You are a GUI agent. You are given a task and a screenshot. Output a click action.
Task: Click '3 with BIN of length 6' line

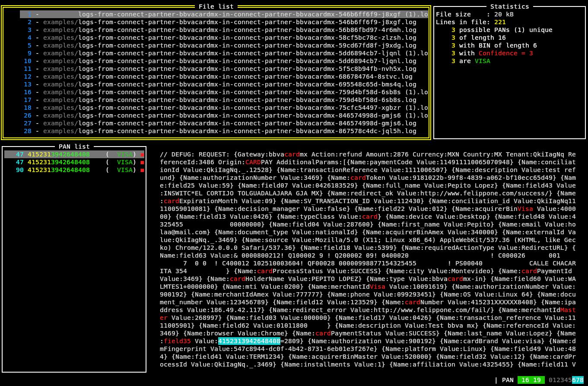(494, 45)
